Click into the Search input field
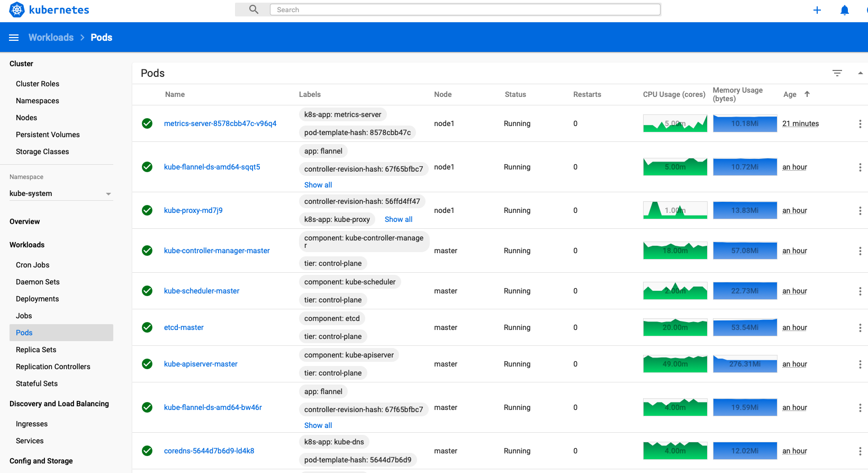 [x=465, y=10]
